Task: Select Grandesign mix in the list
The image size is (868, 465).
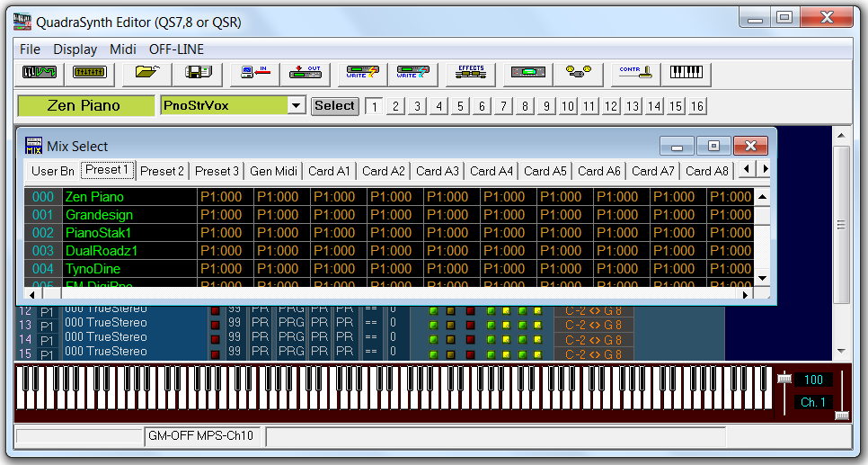Action: [x=99, y=215]
